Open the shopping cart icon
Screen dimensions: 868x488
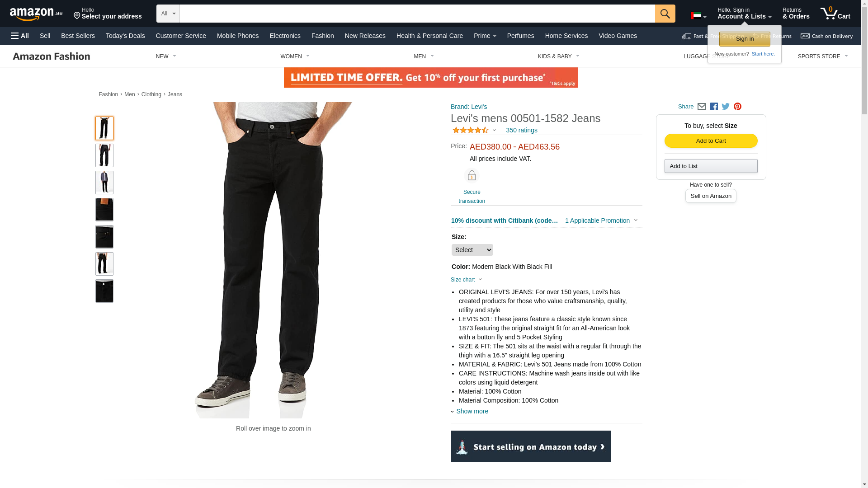pos(835,14)
